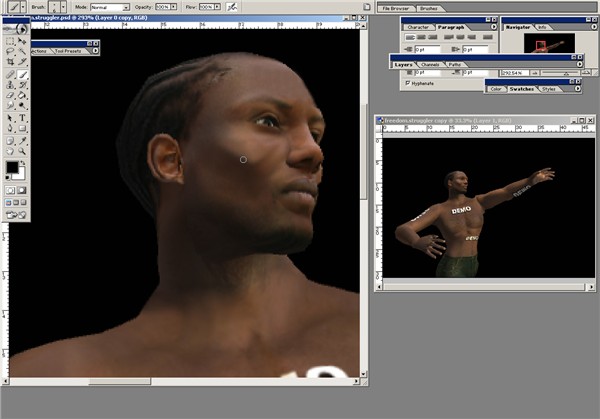Switch to the Character tab
The image size is (600, 419).
pyautogui.click(x=418, y=27)
